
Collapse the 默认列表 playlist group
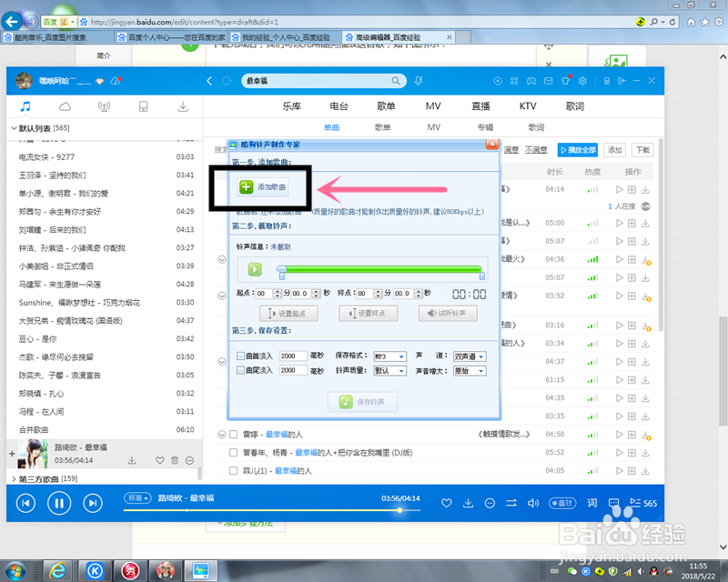[x=14, y=128]
